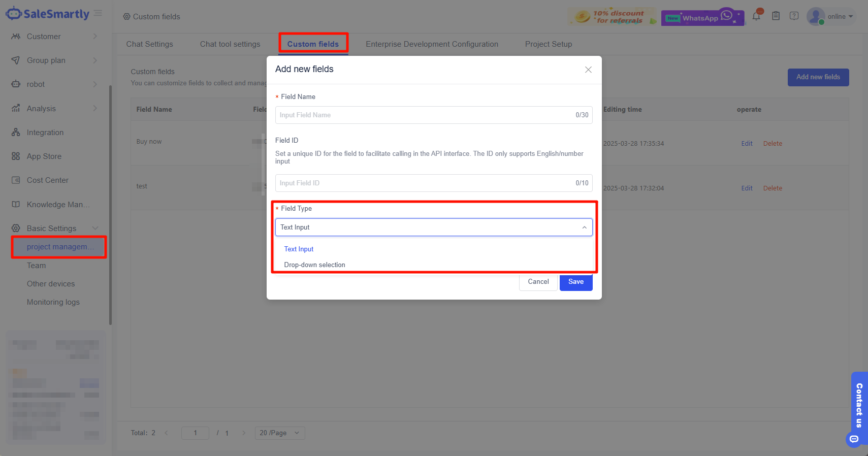Collapse sidebar with hamburger icon
The height and width of the screenshot is (456, 868).
click(98, 13)
